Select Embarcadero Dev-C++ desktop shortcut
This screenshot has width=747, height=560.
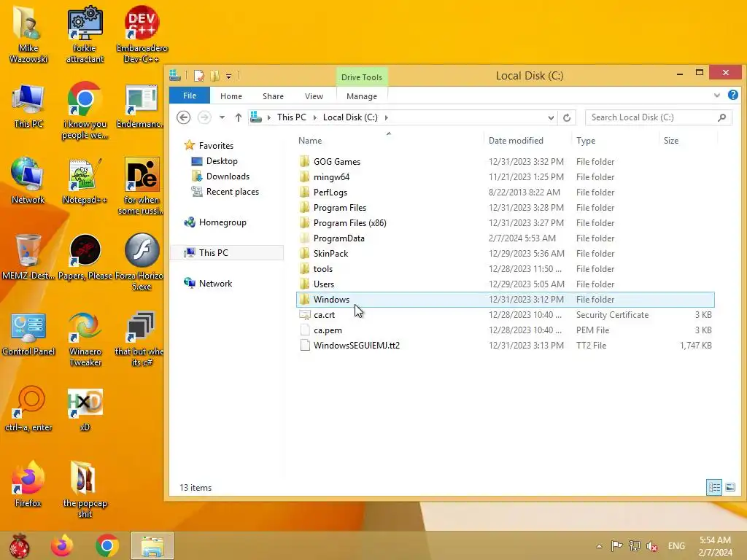click(142, 34)
